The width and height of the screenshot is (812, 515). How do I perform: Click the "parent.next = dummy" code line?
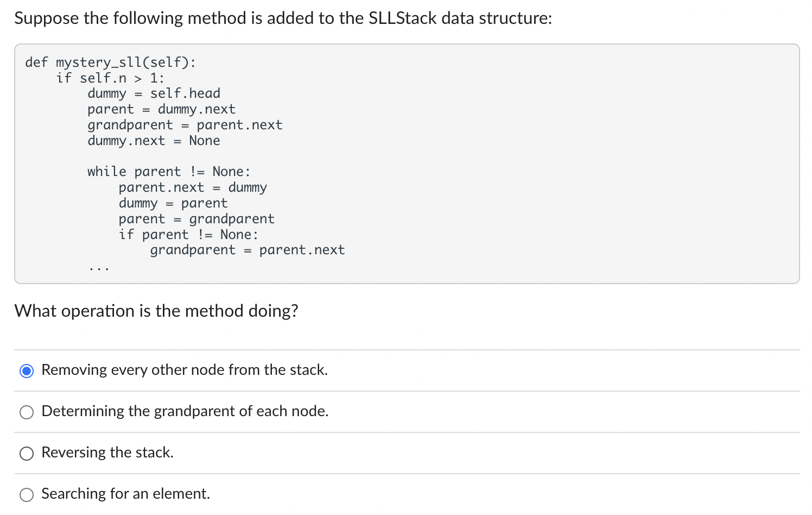[193, 187]
